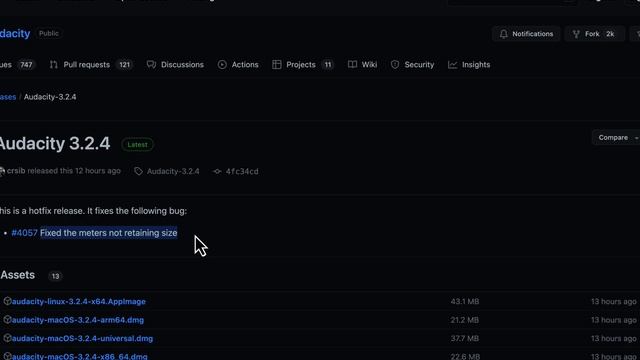Image resolution: width=640 pixels, height=360 pixels.
Task: Click the Wiki book icon
Action: click(352, 64)
